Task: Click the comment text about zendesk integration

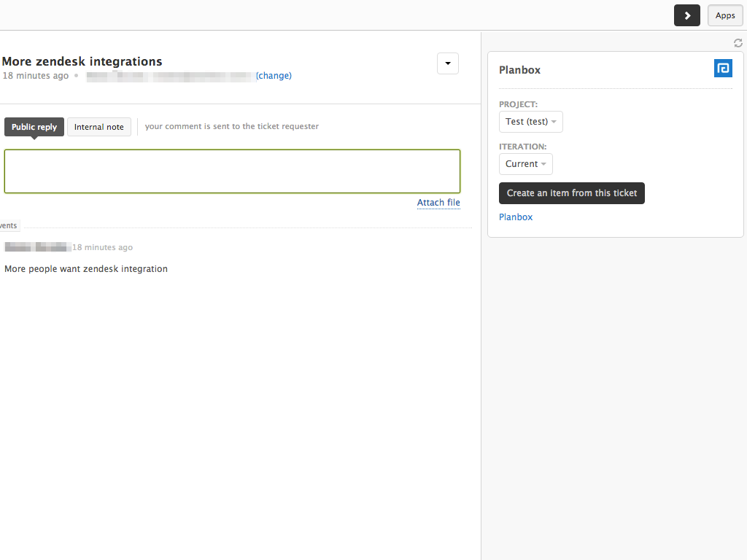Action: point(86,269)
